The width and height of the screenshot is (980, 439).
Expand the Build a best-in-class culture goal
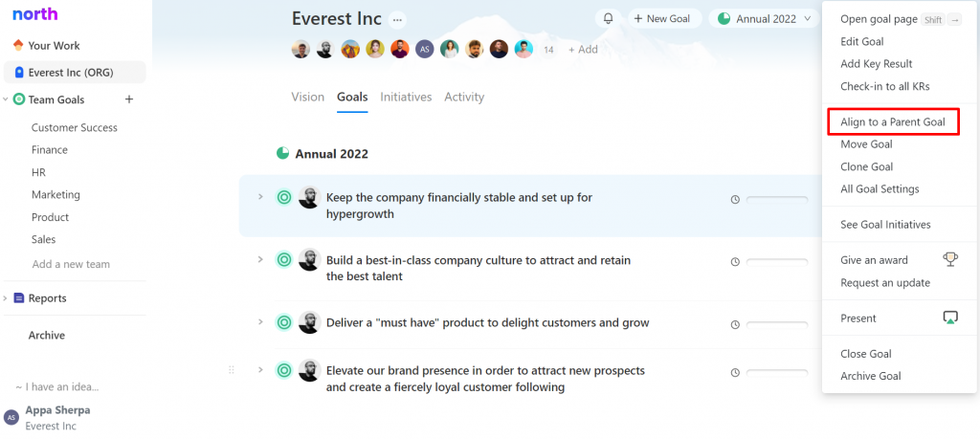[x=260, y=259]
